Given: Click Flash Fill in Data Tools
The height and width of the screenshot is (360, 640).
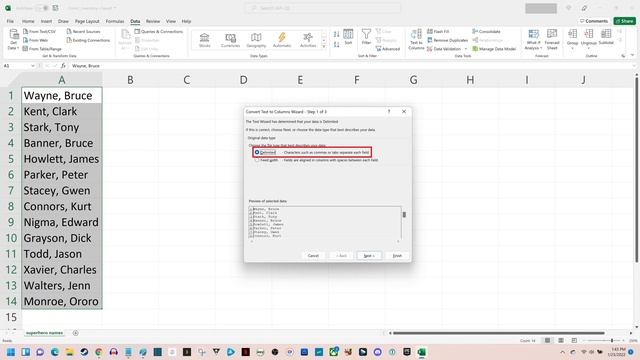Looking at the screenshot, I should (x=438, y=31).
